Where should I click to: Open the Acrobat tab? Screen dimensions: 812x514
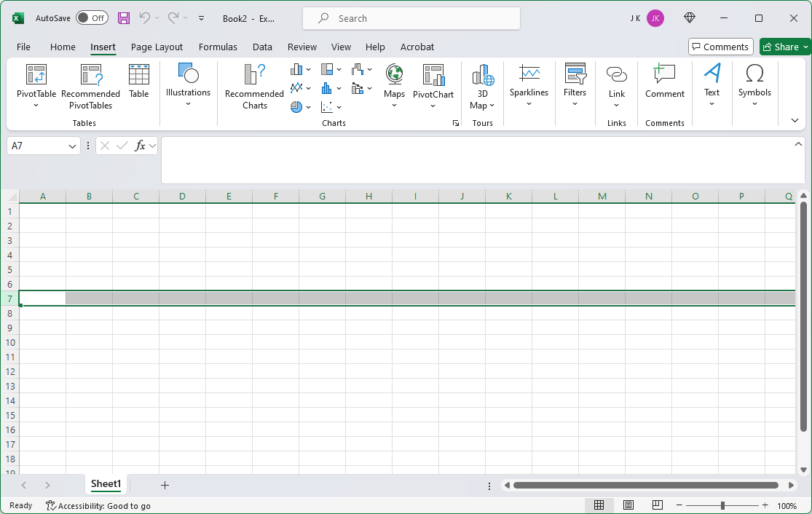coord(417,47)
